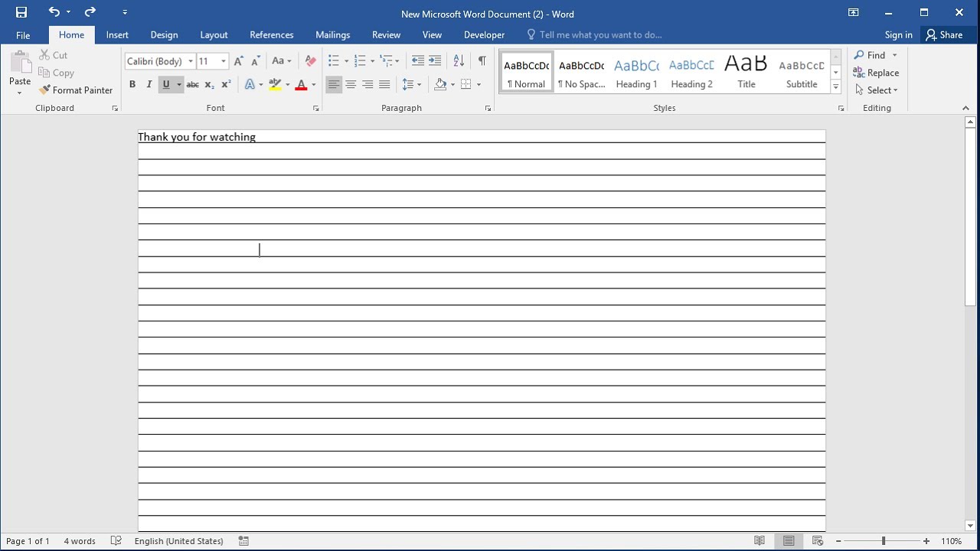Center the text
980x551 pixels.
pyautogui.click(x=351, y=84)
